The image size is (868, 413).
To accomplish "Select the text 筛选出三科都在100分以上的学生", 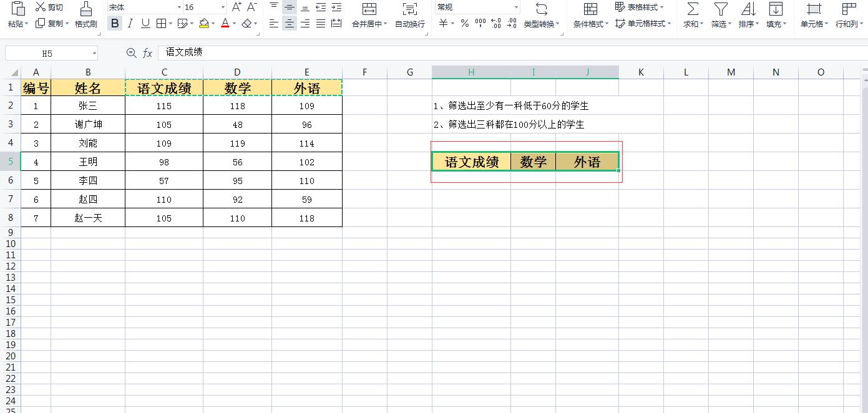I will 516,125.
